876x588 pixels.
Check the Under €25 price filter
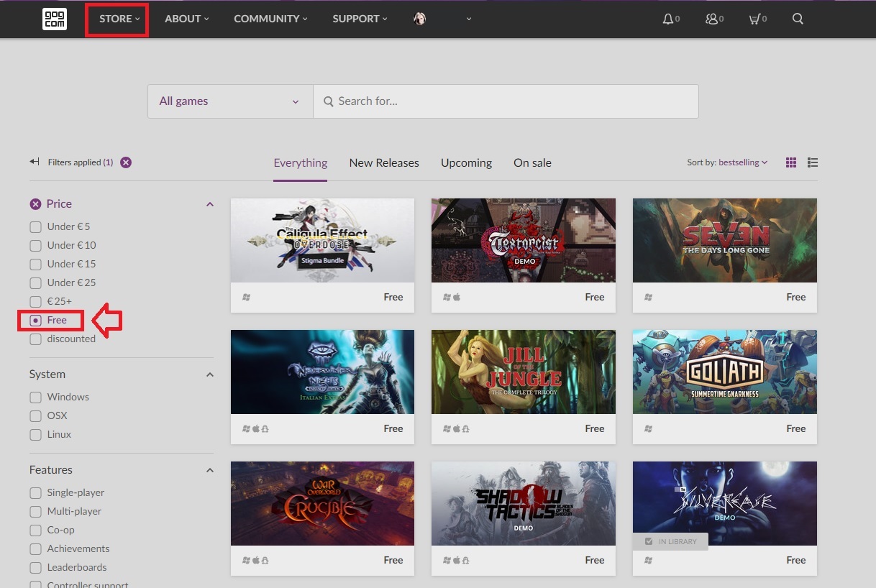[35, 283]
